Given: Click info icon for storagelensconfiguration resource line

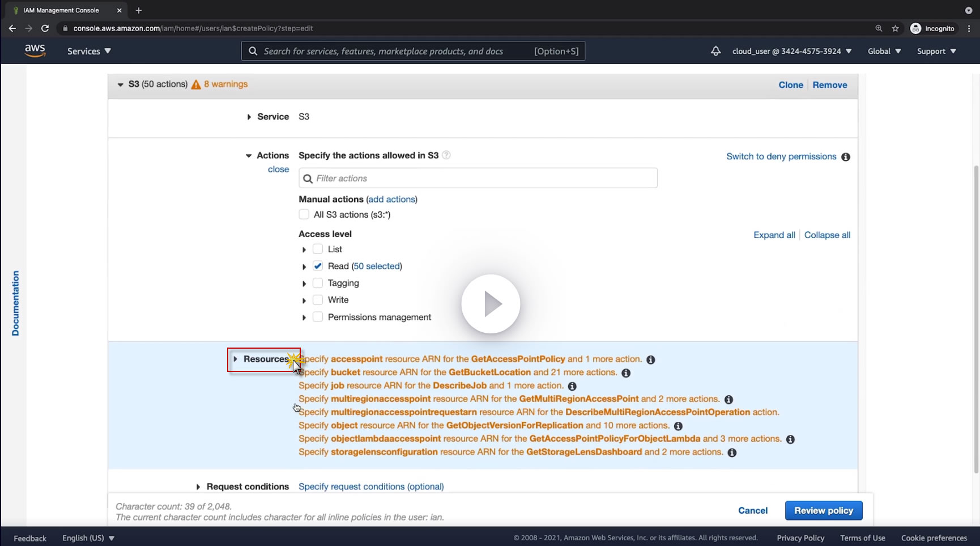Looking at the screenshot, I should tap(732, 452).
